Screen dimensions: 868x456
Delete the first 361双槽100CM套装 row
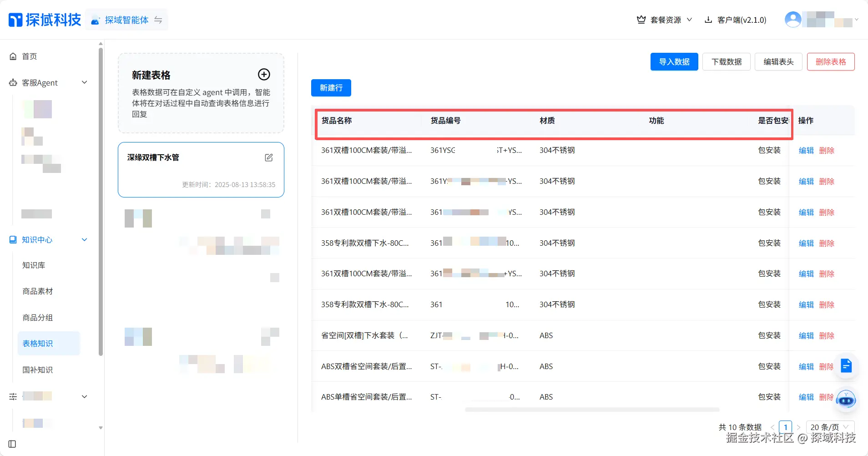pyautogui.click(x=827, y=151)
